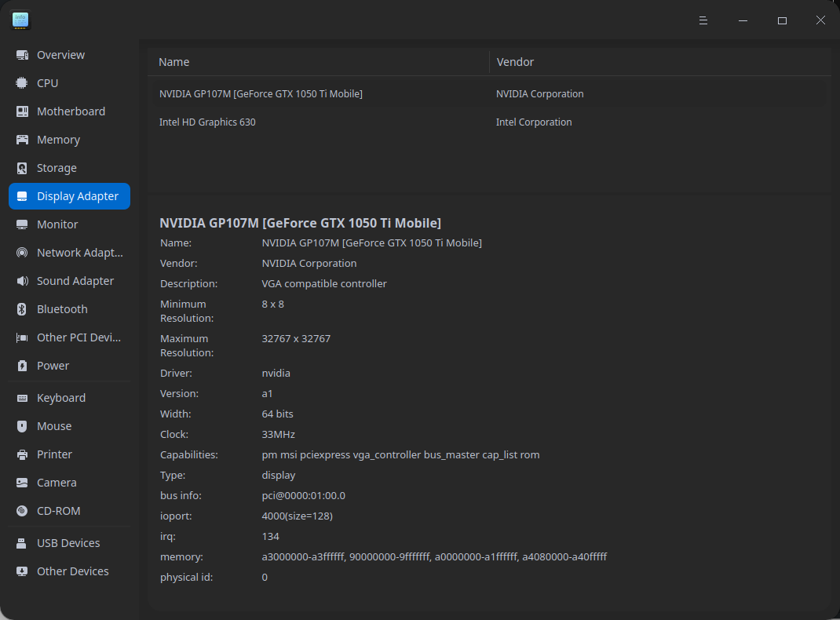840x620 pixels.
Task: Click the Memory module icon
Action: 22,140
